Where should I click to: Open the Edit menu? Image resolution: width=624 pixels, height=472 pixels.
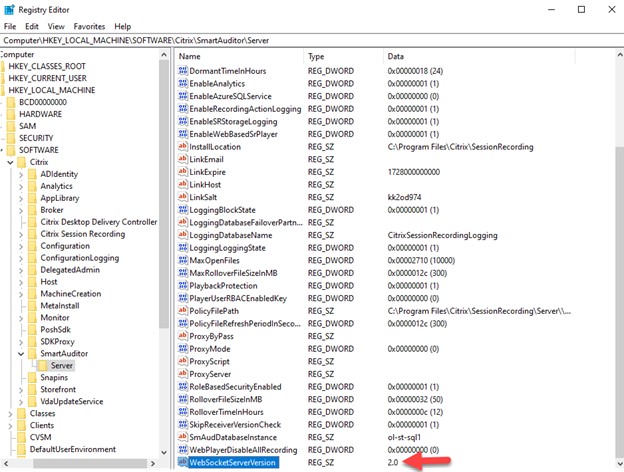[x=32, y=26]
